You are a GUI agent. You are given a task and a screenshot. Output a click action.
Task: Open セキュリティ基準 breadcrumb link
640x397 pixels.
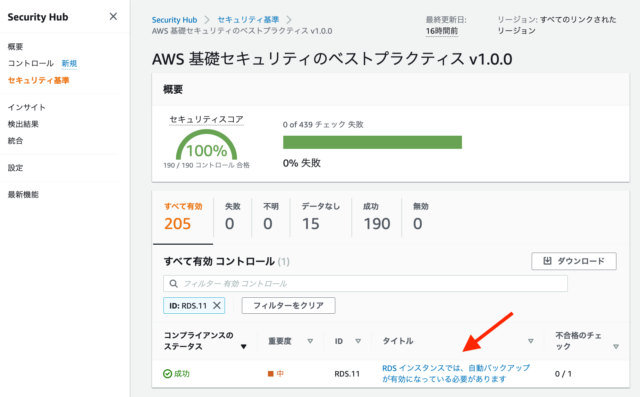point(248,20)
